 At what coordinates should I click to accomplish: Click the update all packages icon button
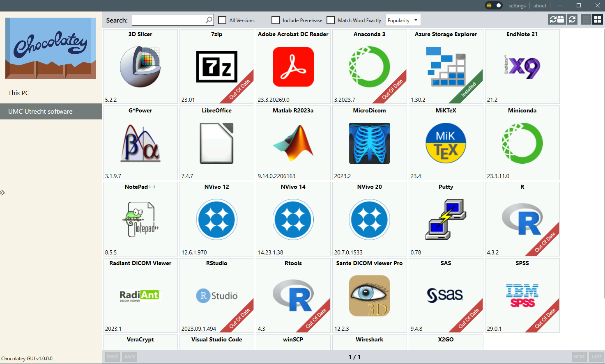coord(557,19)
